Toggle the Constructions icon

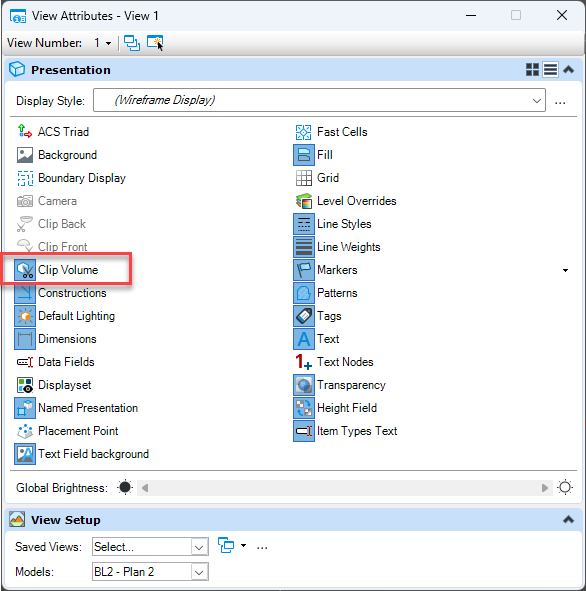click(25, 293)
